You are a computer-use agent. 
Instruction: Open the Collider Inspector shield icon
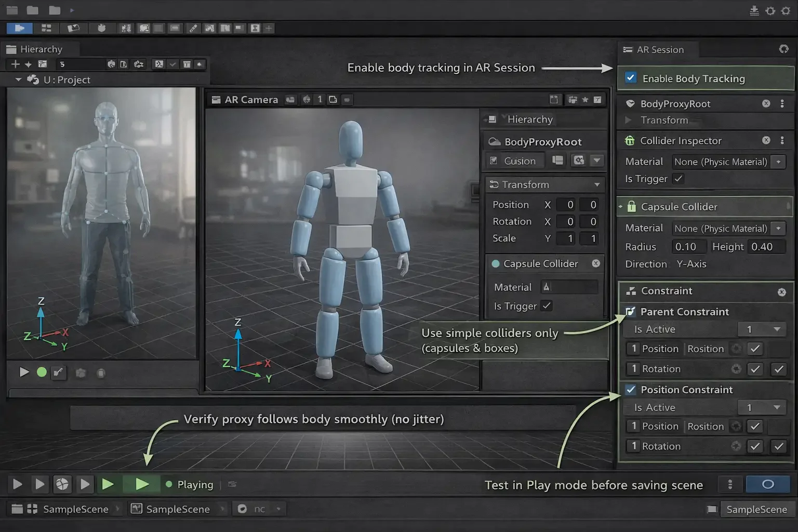point(629,140)
